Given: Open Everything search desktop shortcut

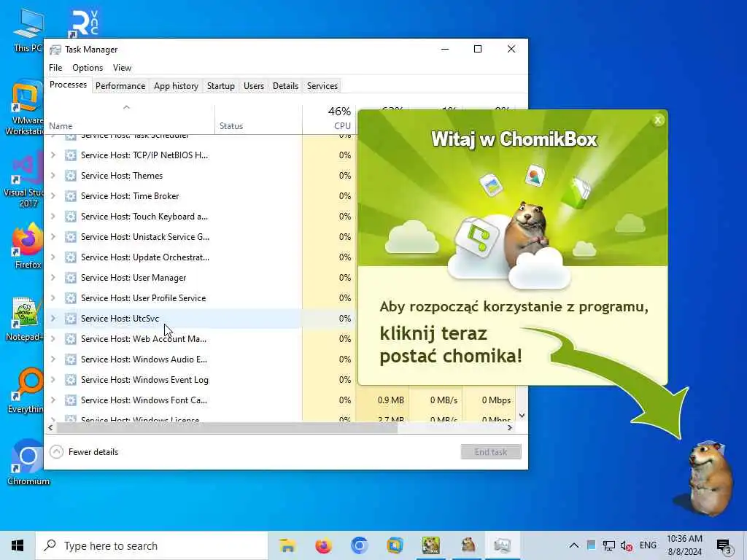Looking at the screenshot, I should (x=28, y=392).
